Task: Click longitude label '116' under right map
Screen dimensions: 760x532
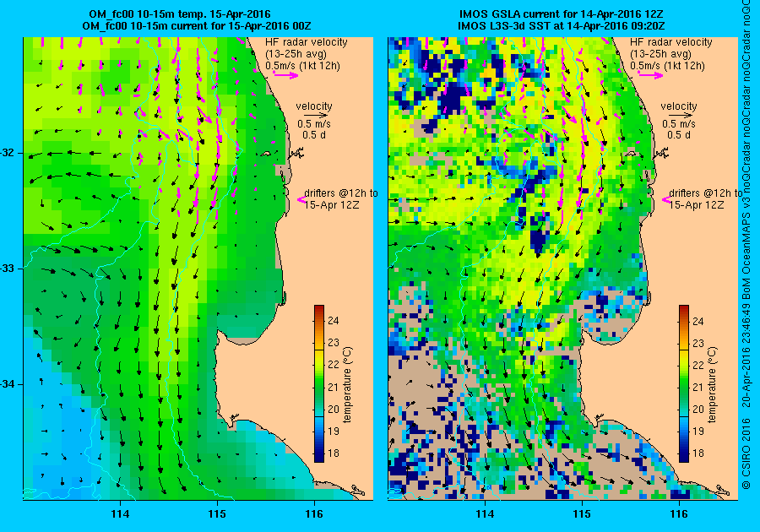Action: point(679,514)
